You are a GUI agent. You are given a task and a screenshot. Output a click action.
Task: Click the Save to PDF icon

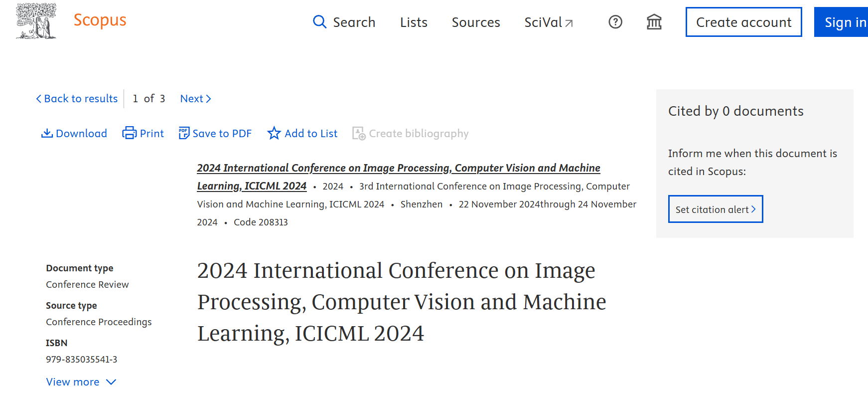184,133
